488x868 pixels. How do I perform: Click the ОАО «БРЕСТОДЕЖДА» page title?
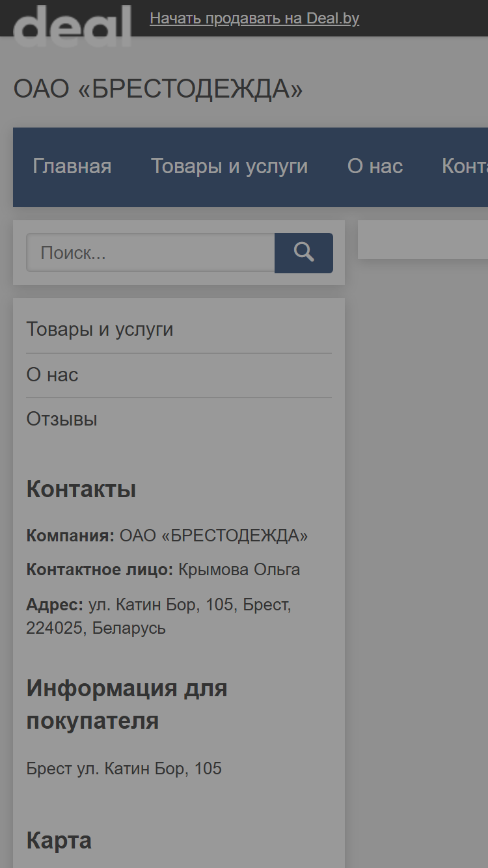(x=158, y=89)
